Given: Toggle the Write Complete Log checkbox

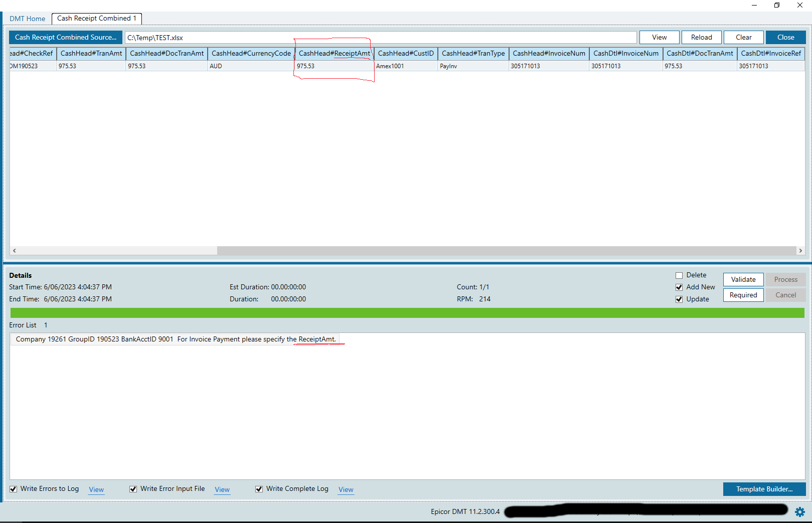Looking at the screenshot, I should (259, 489).
